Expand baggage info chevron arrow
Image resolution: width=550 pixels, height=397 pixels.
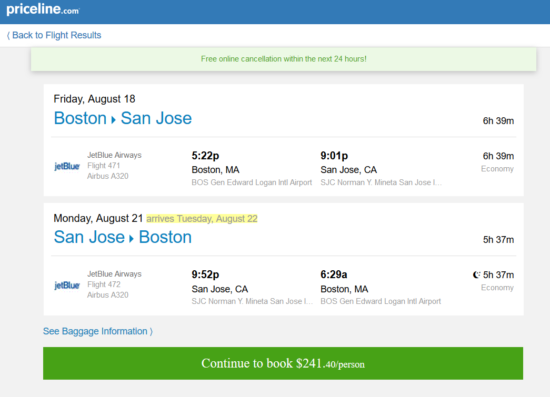pos(151,331)
